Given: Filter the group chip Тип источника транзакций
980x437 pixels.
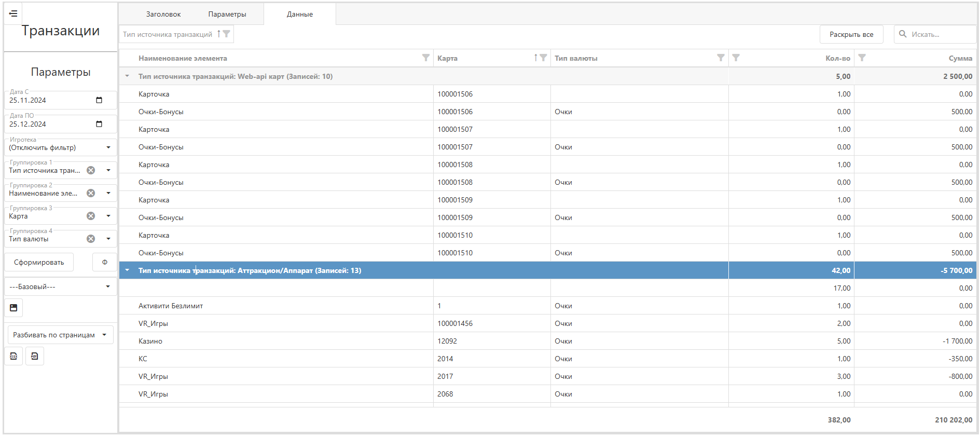Looking at the screenshot, I should tap(226, 34).
